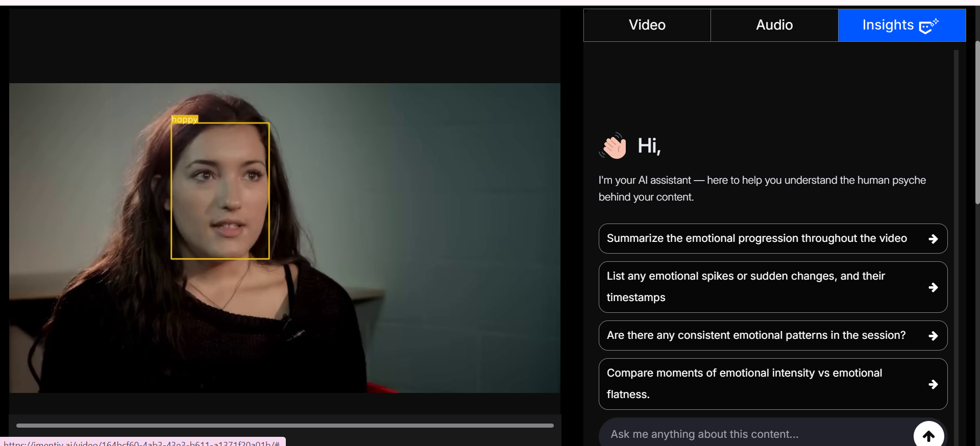The width and height of the screenshot is (980, 446).
Task: Select 'Are there any consistent emotional patterns' prompt
Action: click(773, 335)
